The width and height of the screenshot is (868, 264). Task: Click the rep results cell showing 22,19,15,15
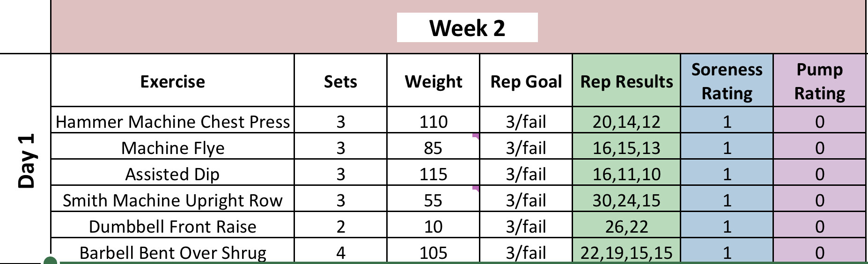click(626, 252)
